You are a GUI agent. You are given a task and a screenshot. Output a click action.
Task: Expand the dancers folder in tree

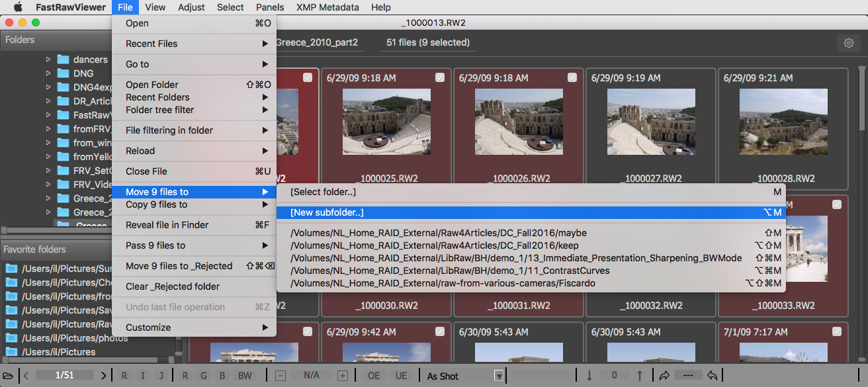48,60
